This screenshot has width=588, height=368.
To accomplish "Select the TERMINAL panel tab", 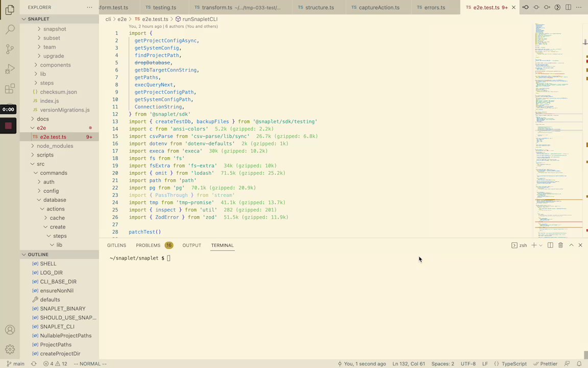I will 223,245.
